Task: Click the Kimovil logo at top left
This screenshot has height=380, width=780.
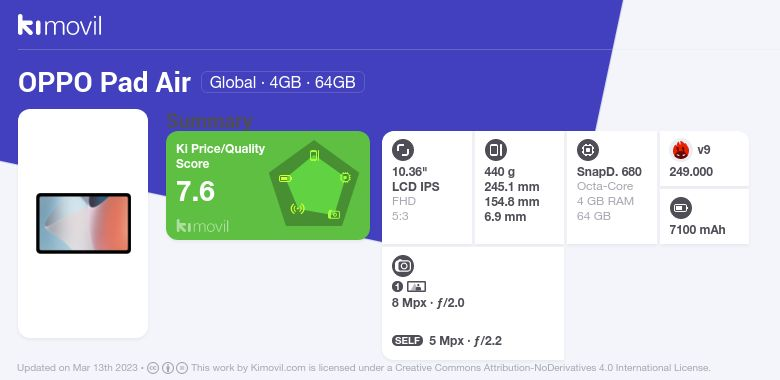Action: [x=60, y=25]
